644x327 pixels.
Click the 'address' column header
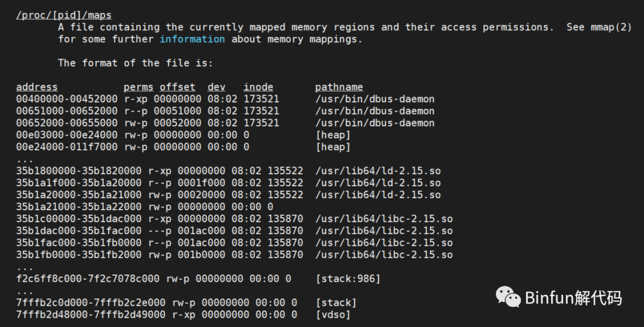tap(37, 87)
